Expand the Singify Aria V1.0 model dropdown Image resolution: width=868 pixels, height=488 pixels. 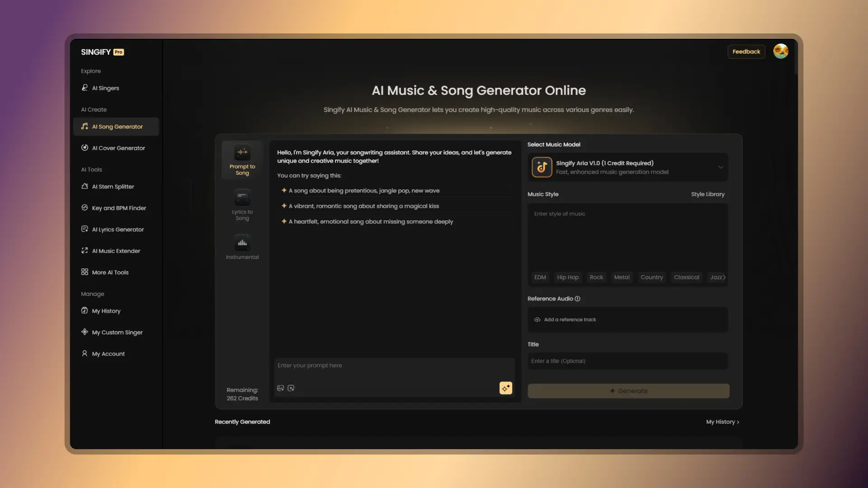point(720,167)
